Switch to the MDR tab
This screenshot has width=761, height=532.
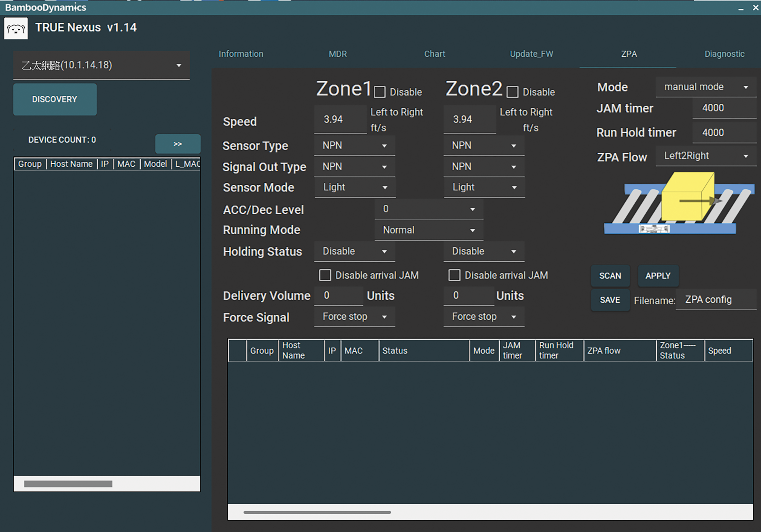338,54
